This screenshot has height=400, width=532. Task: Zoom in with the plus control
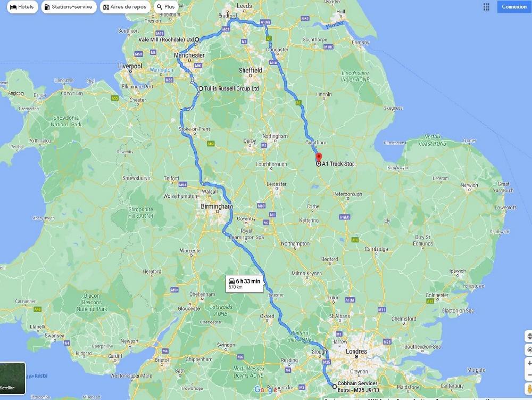(x=529, y=363)
